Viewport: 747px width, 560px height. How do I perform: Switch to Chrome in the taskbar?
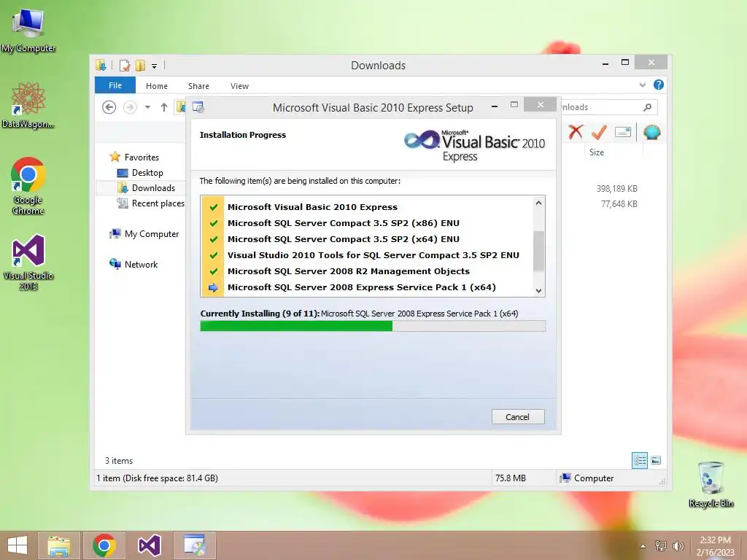[104, 545]
